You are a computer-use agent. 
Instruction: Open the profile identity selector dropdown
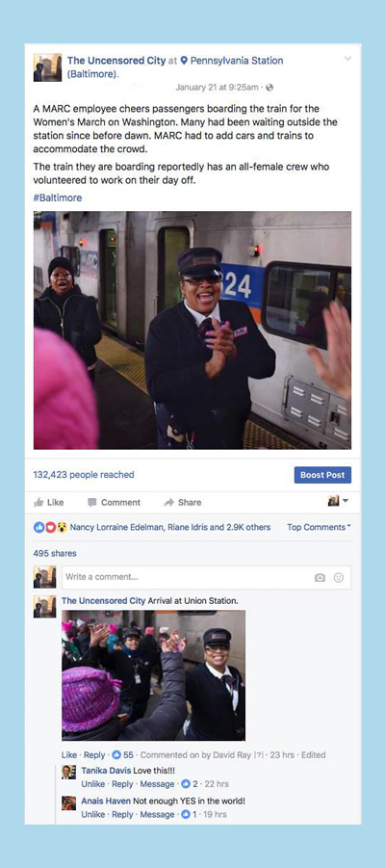click(338, 501)
